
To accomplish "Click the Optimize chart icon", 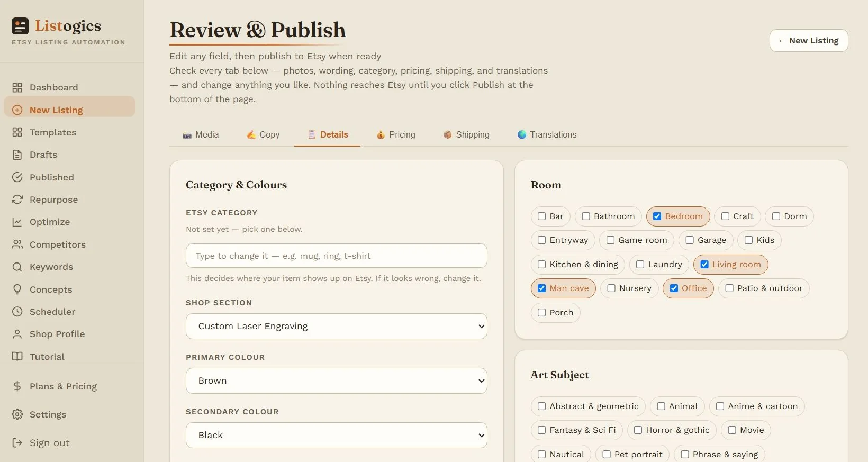I will click(17, 222).
